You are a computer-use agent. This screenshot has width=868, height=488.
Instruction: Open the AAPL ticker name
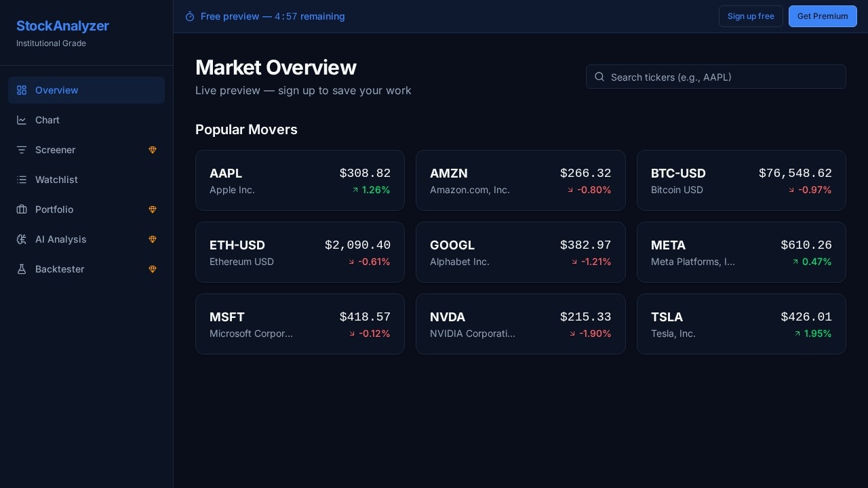[x=226, y=174]
